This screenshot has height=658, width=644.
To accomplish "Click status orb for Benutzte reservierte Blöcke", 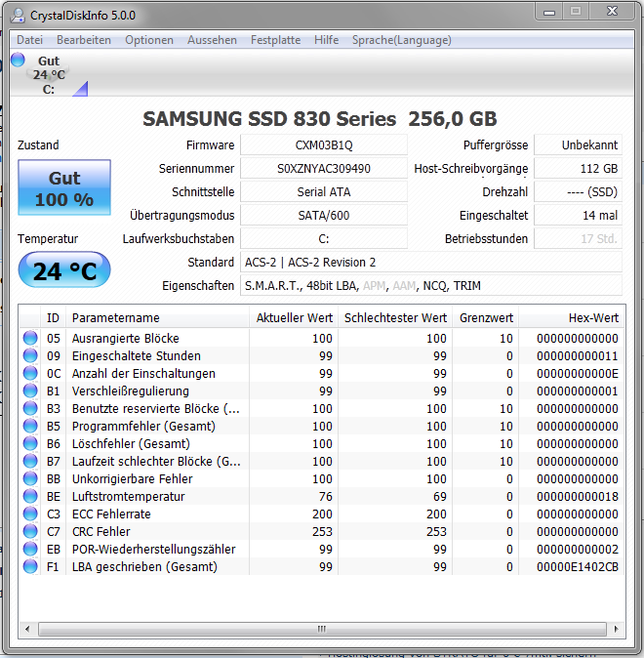I will tap(30, 408).
